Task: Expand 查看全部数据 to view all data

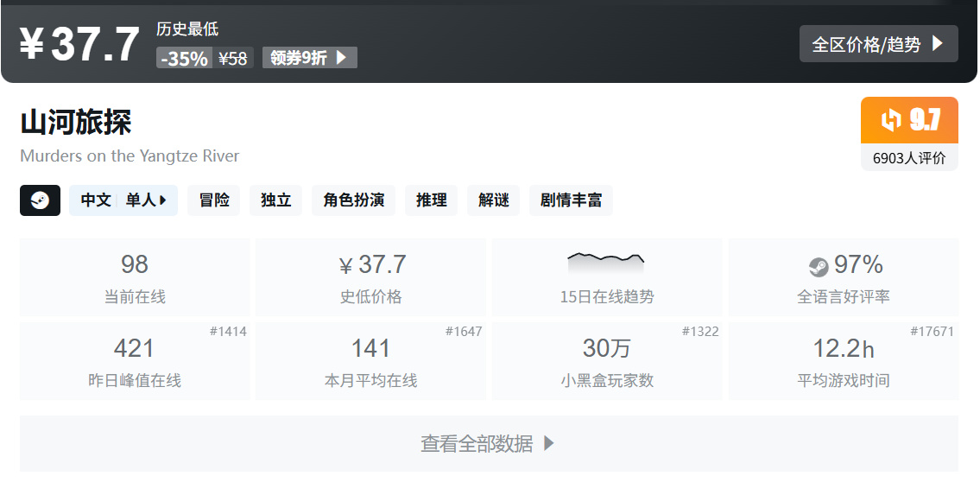Action: pyautogui.click(x=489, y=443)
